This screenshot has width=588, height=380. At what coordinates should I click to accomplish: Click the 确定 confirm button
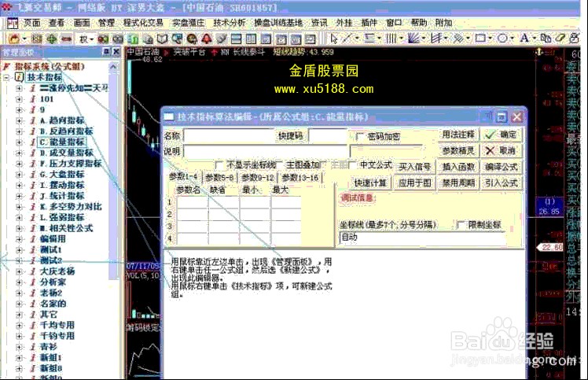502,135
